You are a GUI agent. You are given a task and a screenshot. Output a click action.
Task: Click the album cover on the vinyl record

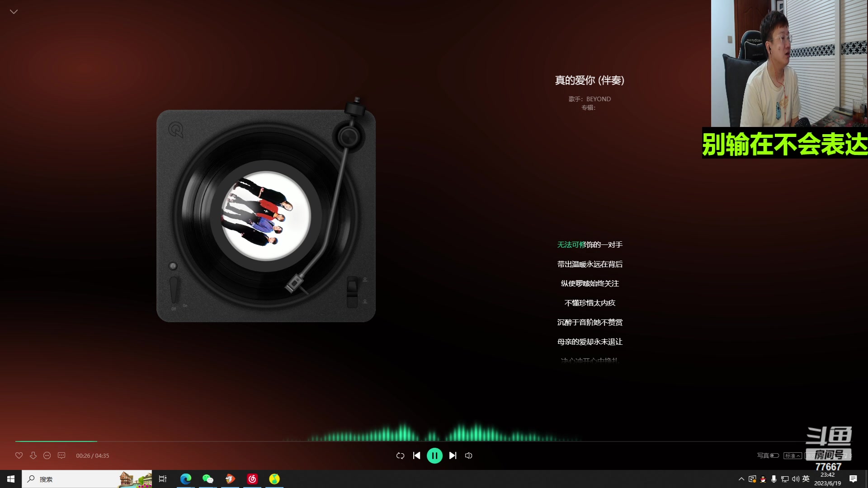266,216
